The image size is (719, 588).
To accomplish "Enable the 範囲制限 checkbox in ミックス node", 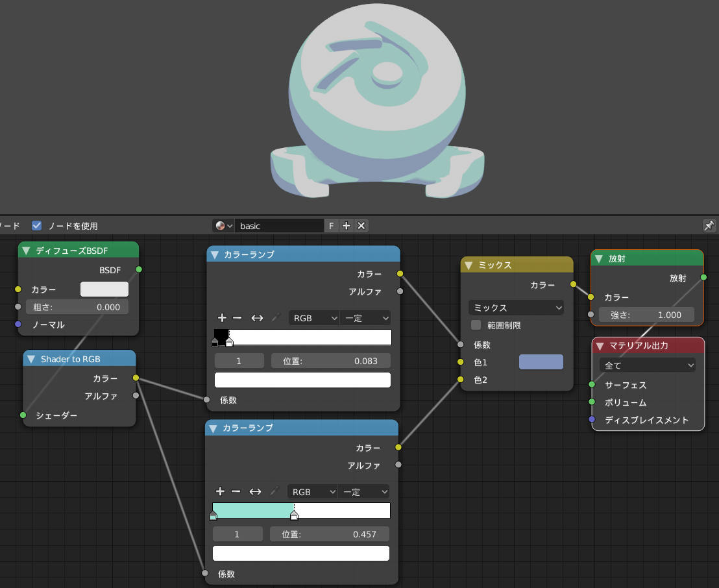I will (476, 325).
